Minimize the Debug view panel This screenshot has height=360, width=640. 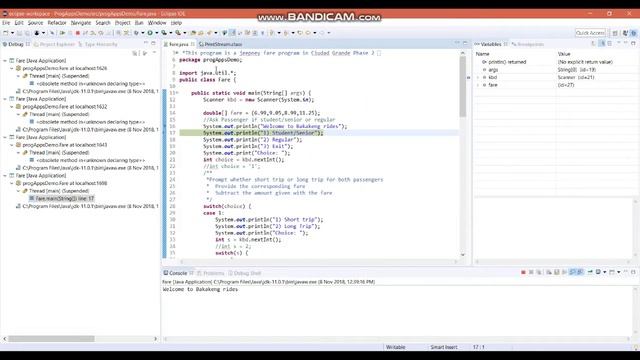146,43
